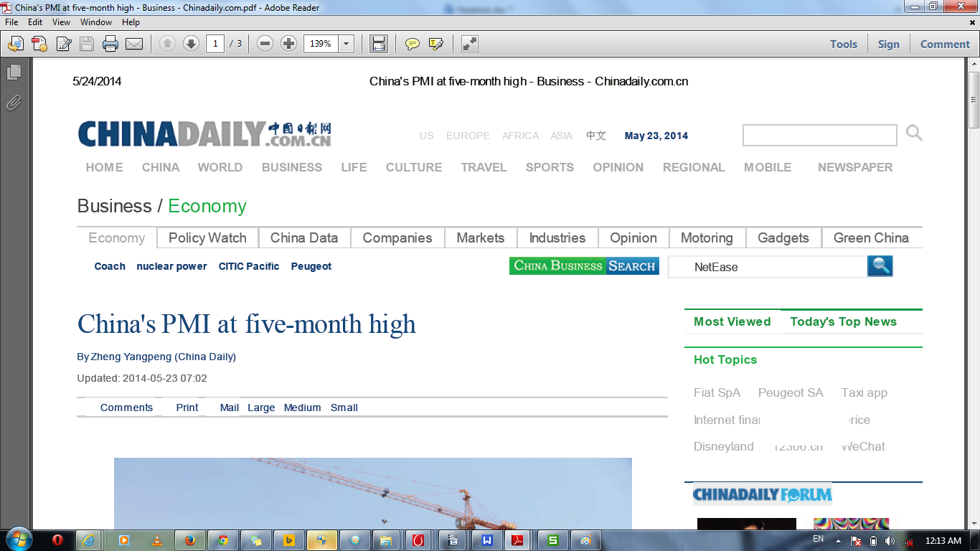Screen dimensions: 980x551
Task: Click the scrollbar up arrow
Action: pos(974,65)
